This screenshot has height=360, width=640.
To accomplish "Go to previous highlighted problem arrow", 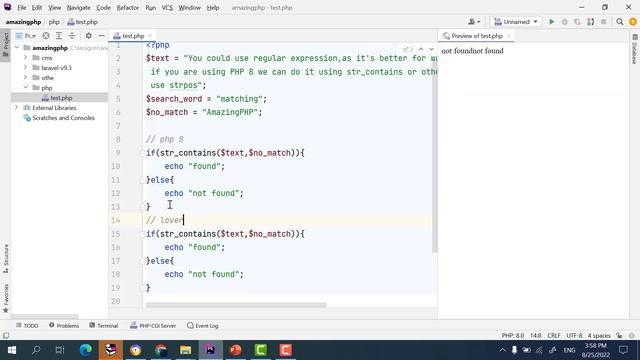I will coord(421,49).
